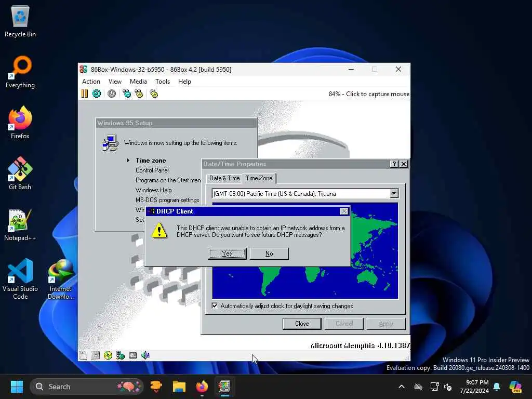Click the teal hard reset icon
The width and height of the screenshot is (532, 399).
[97, 94]
